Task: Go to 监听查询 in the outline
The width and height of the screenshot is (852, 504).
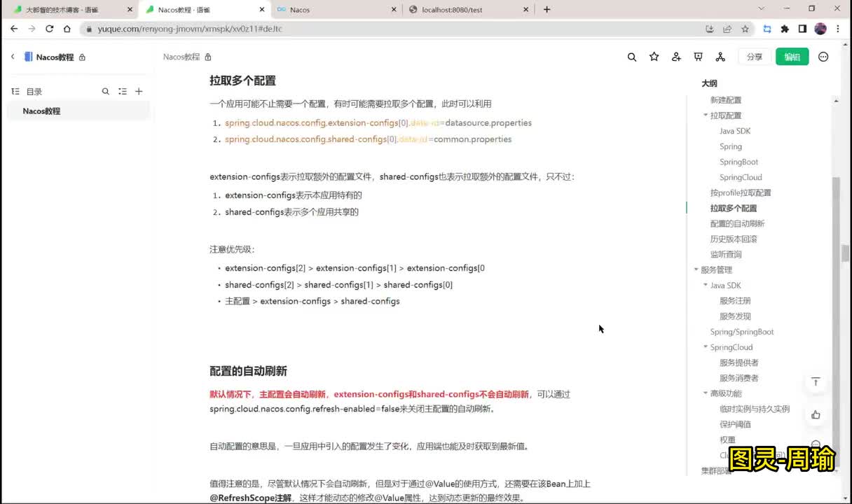Action: pyautogui.click(x=726, y=254)
